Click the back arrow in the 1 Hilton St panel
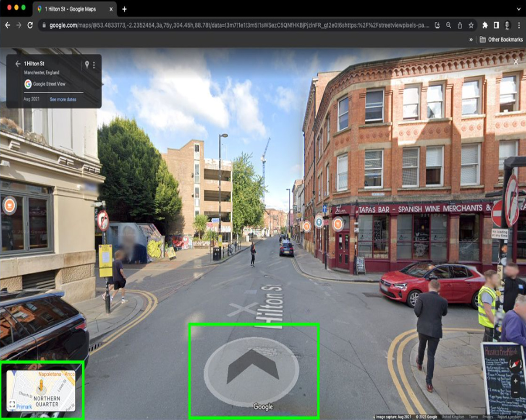The height and width of the screenshot is (420, 526). 18,64
